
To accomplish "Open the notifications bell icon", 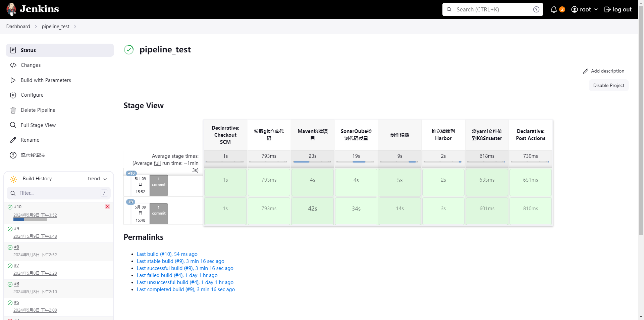I will pyautogui.click(x=554, y=9).
